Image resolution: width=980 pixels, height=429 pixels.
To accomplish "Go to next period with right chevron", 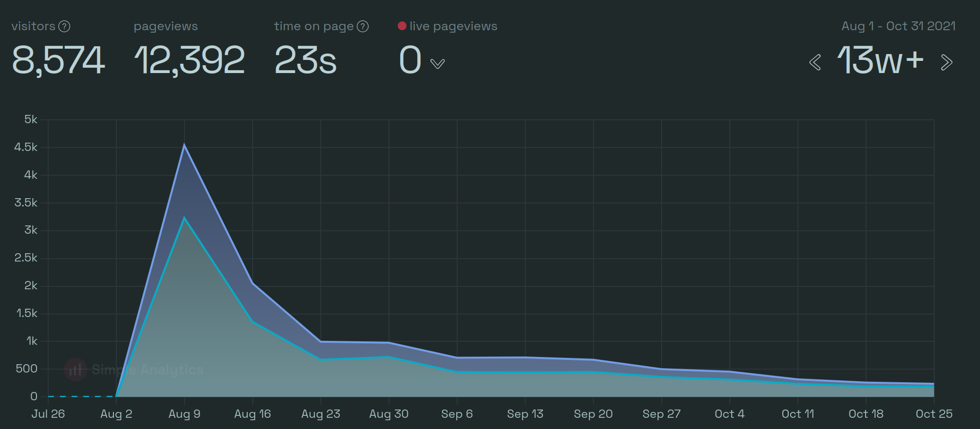I will pos(946,62).
